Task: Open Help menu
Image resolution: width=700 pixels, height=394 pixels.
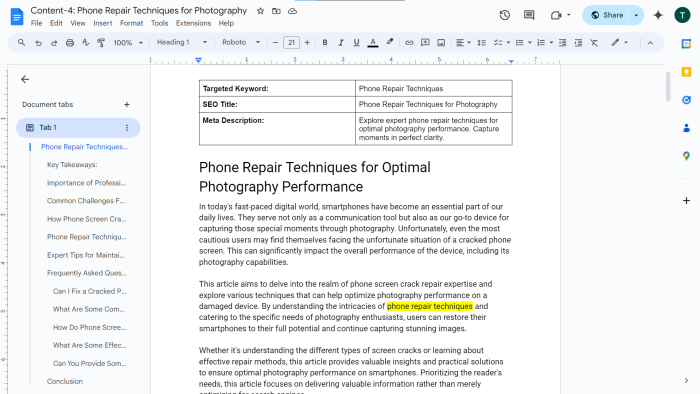Action: 226,23
